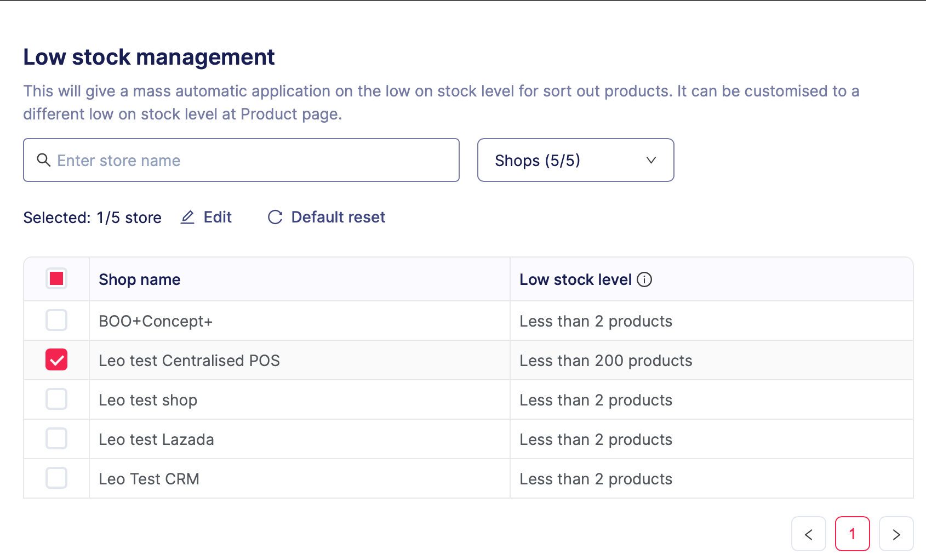This screenshot has width=926, height=560.
Task: Click the Shops dropdown chevron arrow
Action: click(x=651, y=160)
